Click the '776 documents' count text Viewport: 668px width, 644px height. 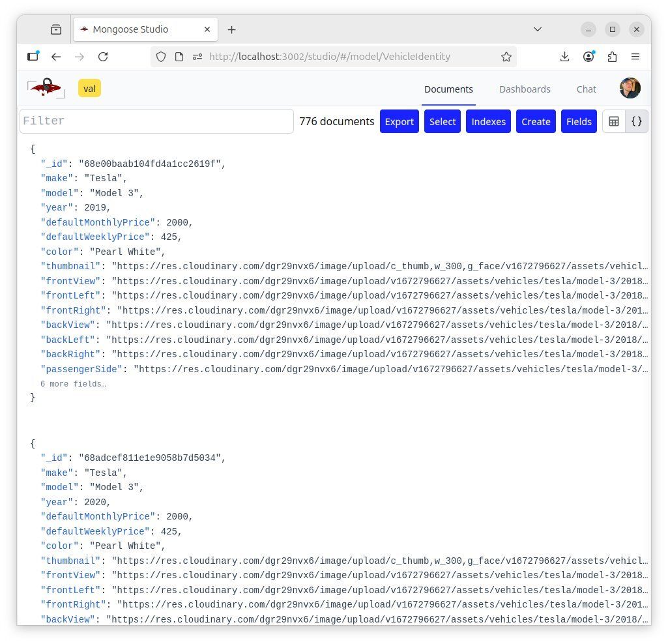click(x=336, y=121)
